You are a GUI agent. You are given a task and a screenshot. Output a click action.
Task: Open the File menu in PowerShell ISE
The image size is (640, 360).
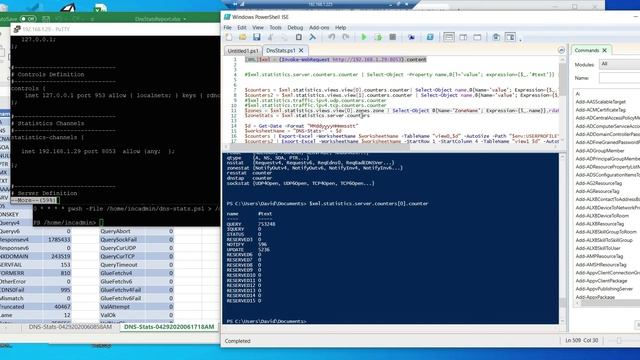pyautogui.click(x=227, y=27)
